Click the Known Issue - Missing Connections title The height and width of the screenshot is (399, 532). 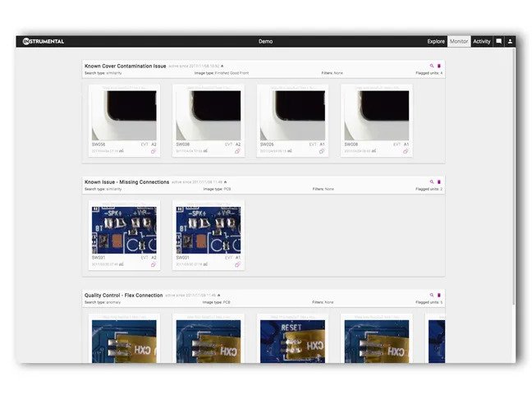point(126,182)
